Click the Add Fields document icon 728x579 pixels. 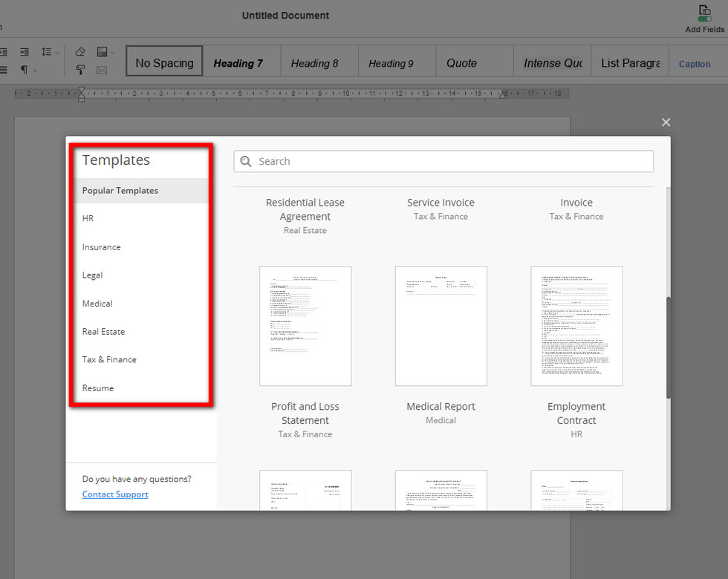pos(704,10)
